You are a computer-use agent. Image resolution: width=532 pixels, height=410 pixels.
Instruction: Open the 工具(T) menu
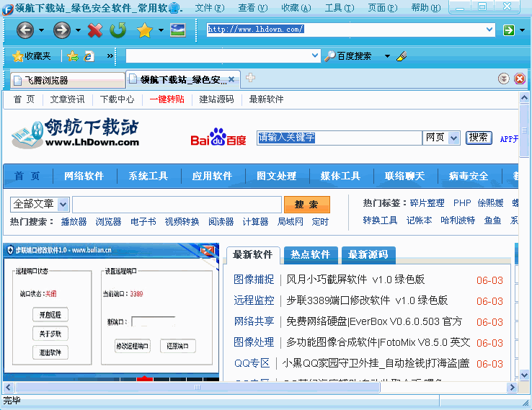pyautogui.click(x=340, y=8)
